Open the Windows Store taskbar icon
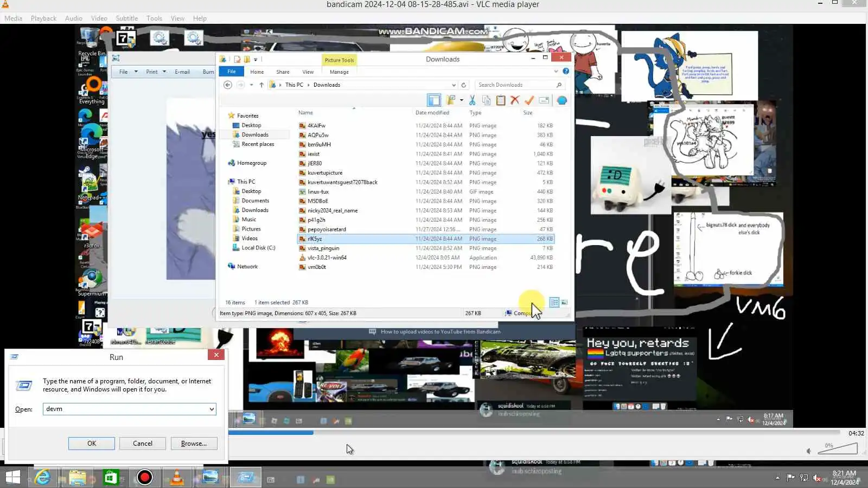Image resolution: width=868 pixels, height=488 pixels. pyautogui.click(x=111, y=477)
